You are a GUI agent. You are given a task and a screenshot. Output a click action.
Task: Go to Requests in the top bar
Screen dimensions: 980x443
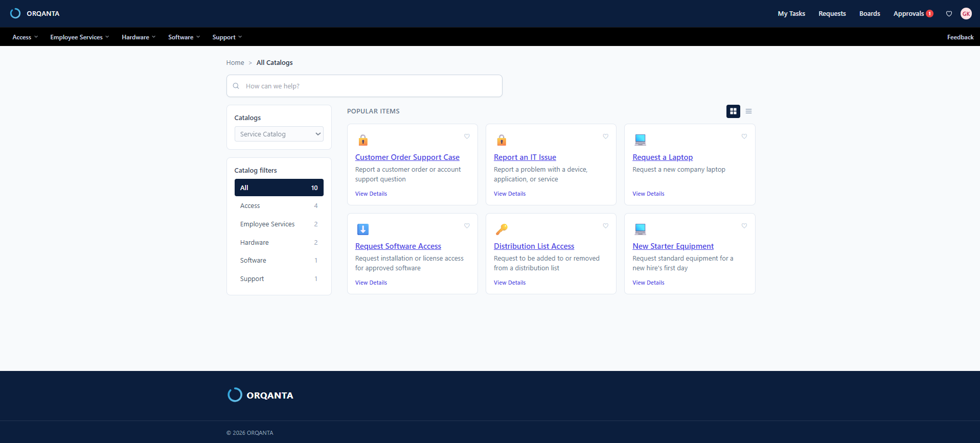click(832, 14)
